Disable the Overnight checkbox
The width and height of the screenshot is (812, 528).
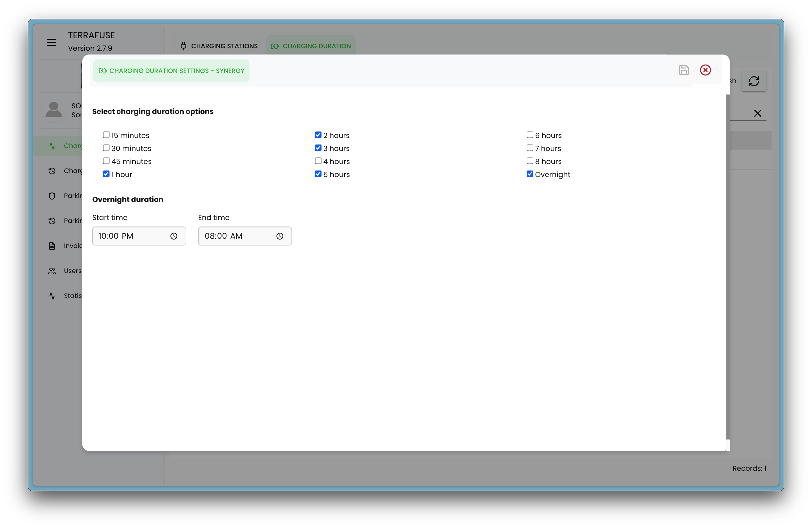[529, 174]
